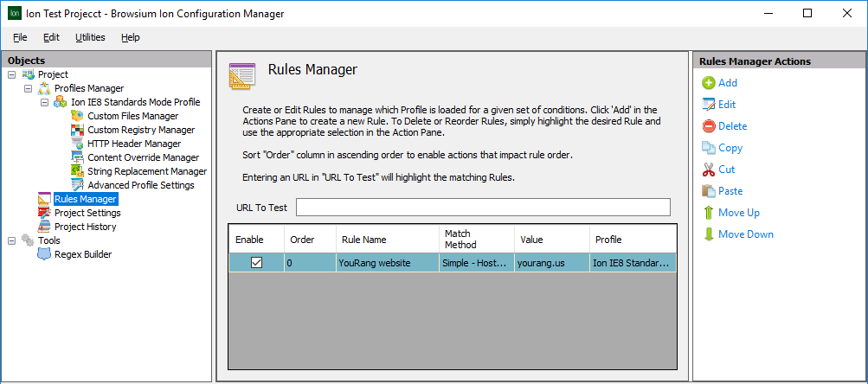The image size is (868, 384).
Task: Click the scissors Cut icon
Action: coord(708,170)
